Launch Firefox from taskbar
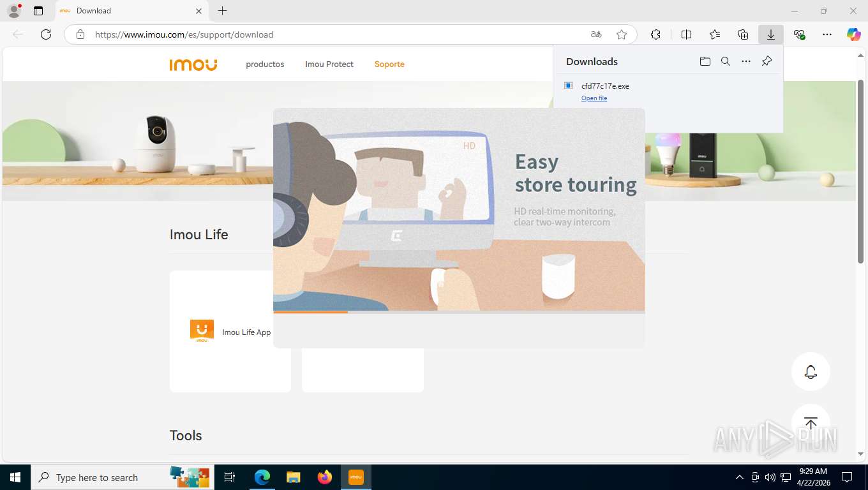The width and height of the screenshot is (868, 490). pos(325,477)
